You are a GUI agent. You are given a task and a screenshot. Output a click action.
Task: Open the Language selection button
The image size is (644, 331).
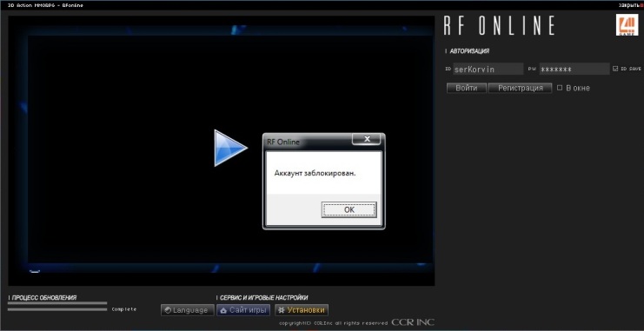pyautogui.click(x=187, y=310)
